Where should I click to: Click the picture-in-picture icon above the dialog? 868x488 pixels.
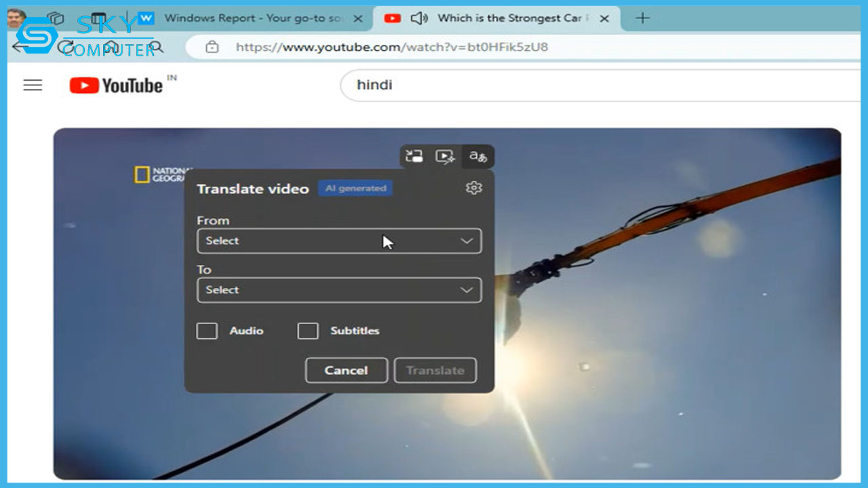(x=414, y=157)
